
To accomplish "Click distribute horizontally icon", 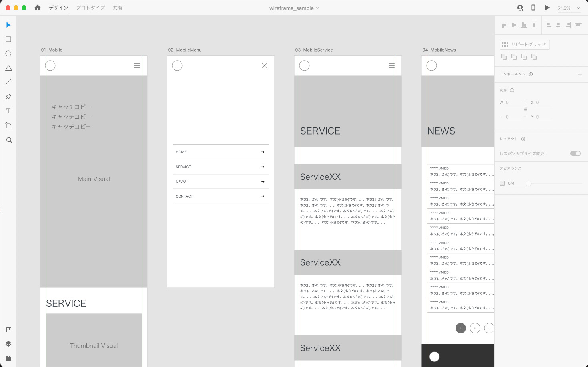I will [578, 25].
